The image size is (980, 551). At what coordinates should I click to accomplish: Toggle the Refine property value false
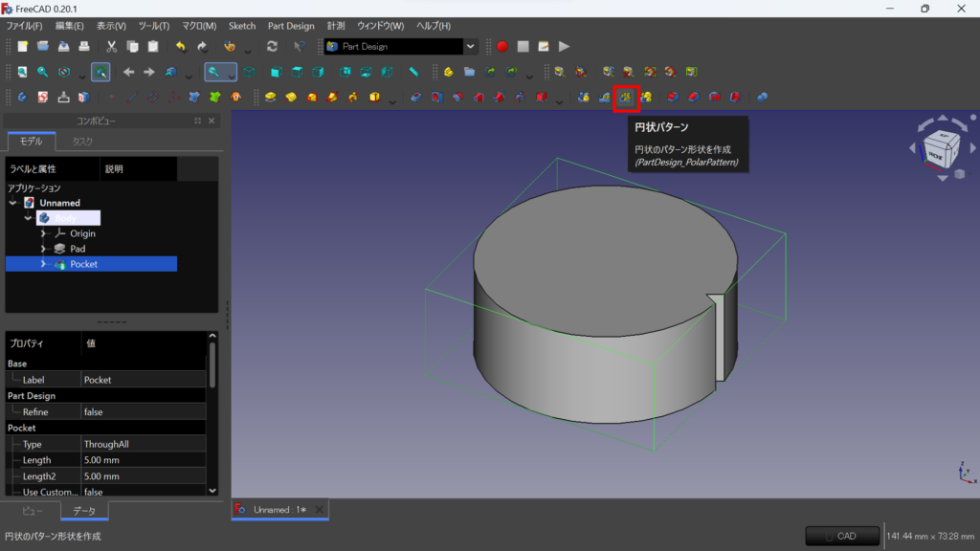(x=144, y=411)
